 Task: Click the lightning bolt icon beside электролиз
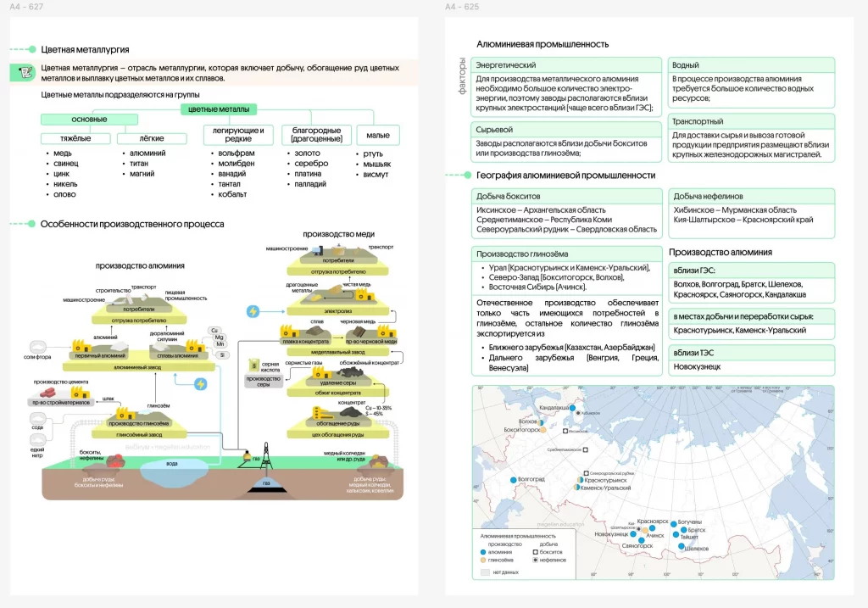coord(252,311)
